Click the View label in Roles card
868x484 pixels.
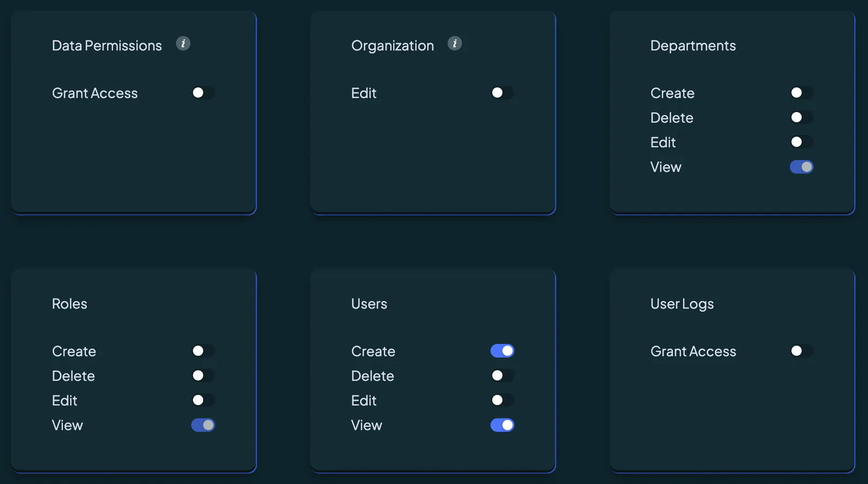67,425
